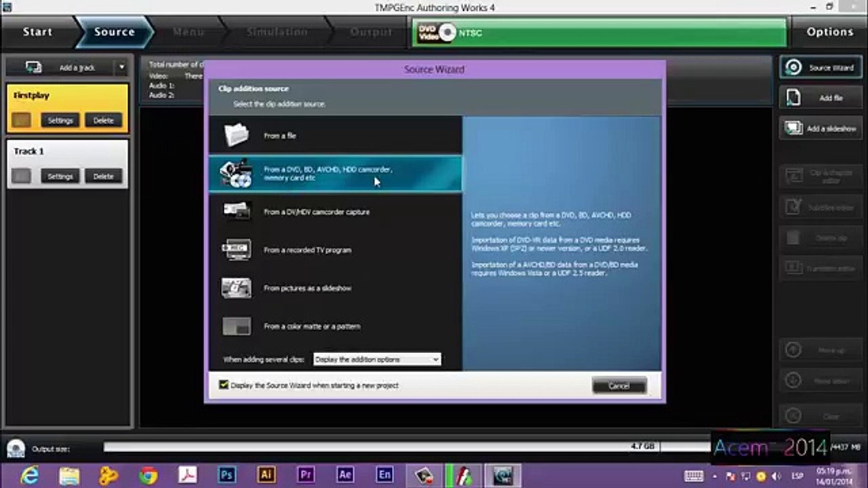Launch After Effects from the taskbar
Viewport: 868px width, 488px height.
344,475
